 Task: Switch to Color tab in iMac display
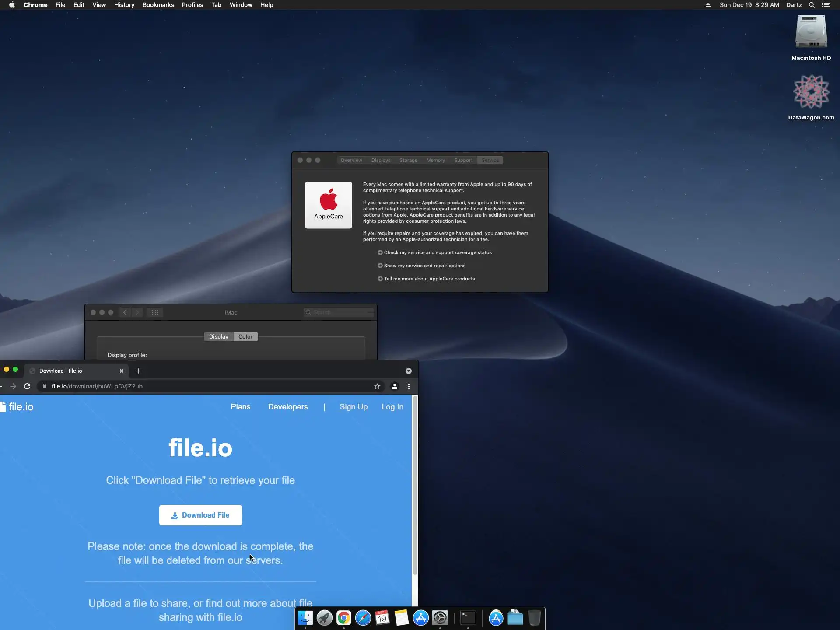(245, 336)
